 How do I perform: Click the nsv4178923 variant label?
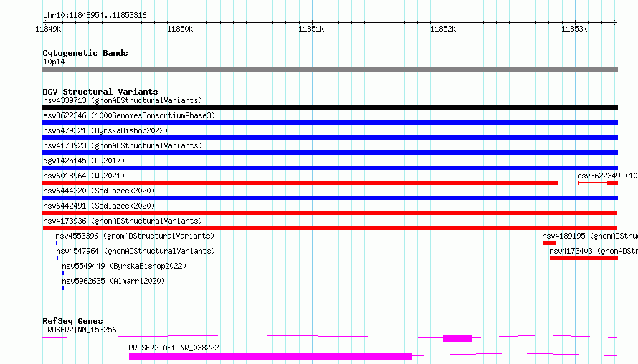[123, 145]
